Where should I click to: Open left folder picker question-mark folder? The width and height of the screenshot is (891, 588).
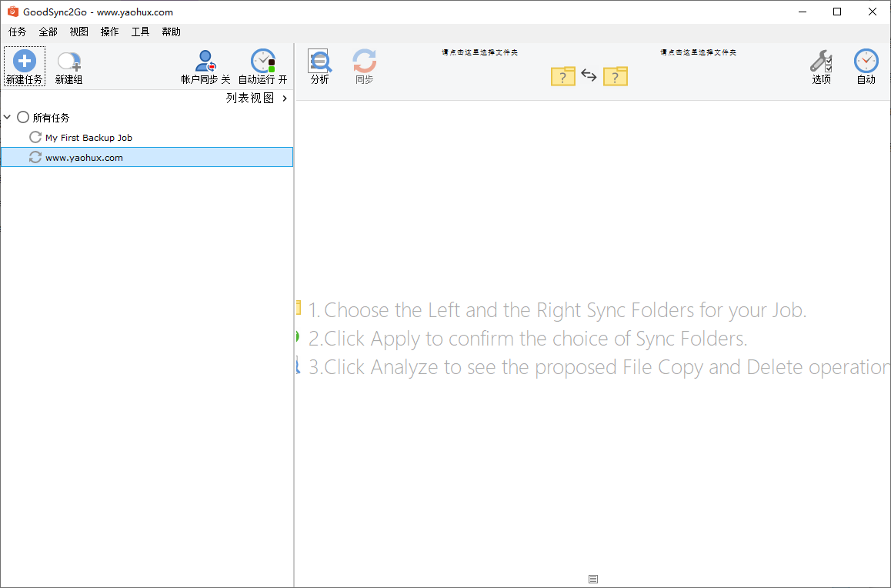tap(562, 75)
